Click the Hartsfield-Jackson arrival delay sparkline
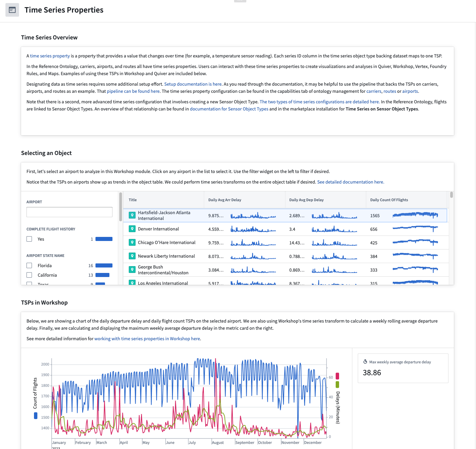 253,215
